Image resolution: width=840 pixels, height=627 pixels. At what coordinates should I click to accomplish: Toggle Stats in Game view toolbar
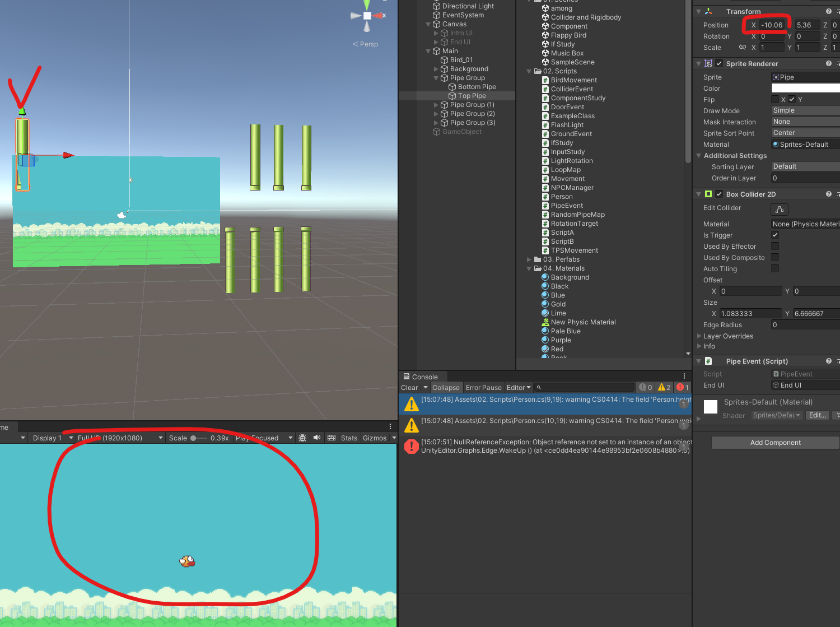pos(349,438)
